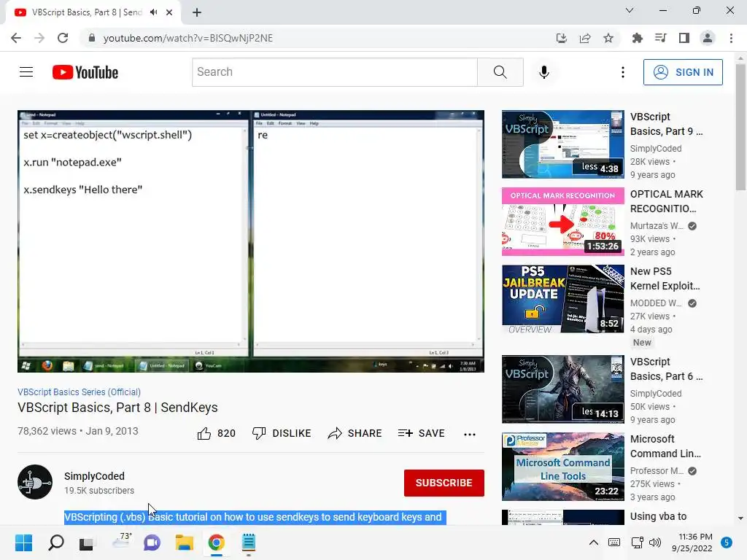Show hidden system tray icons
Viewport: 747px width, 560px height.
click(x=594, y=542)
